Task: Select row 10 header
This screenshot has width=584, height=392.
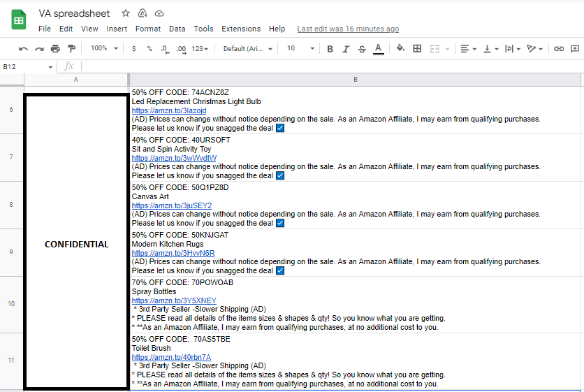Action: tap(12, 304)
